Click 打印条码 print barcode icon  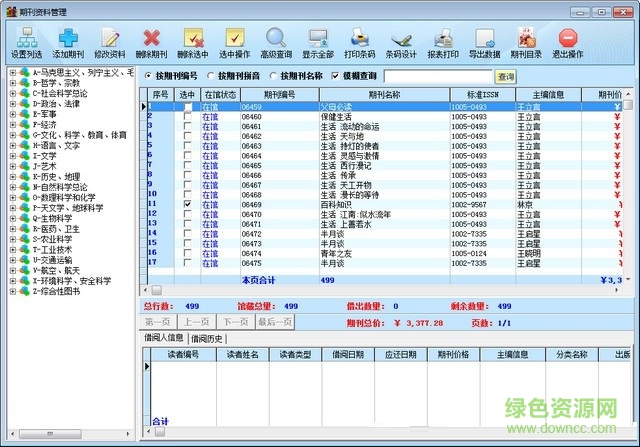click(x=360, y=43)
